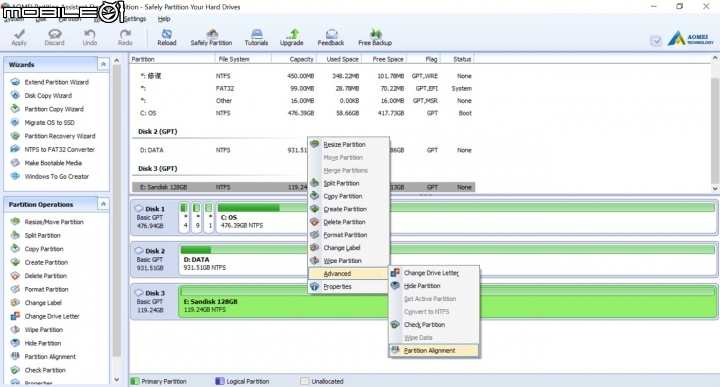Click the Reload toolbar icon
This screenshot has height=387, width=720.
click(x=167, y=37)
